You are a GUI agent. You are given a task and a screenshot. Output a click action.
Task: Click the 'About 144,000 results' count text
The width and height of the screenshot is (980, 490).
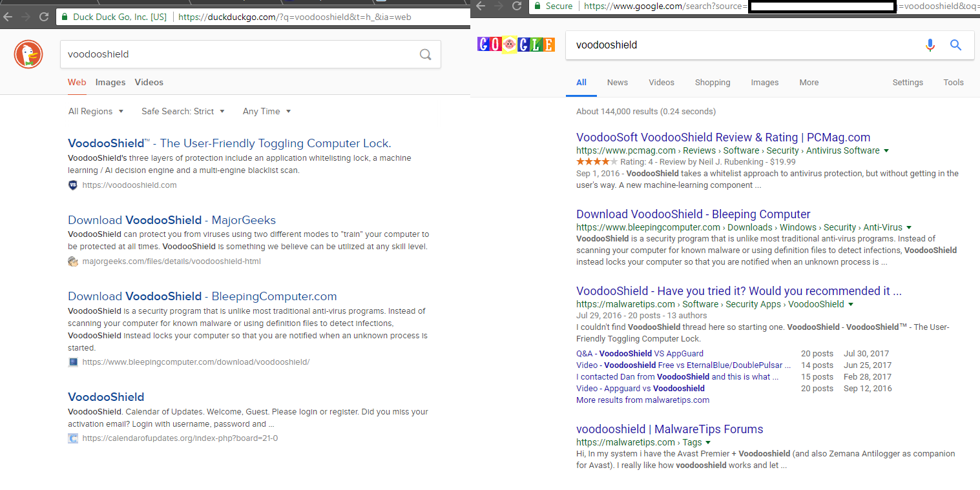pos(646,112)
